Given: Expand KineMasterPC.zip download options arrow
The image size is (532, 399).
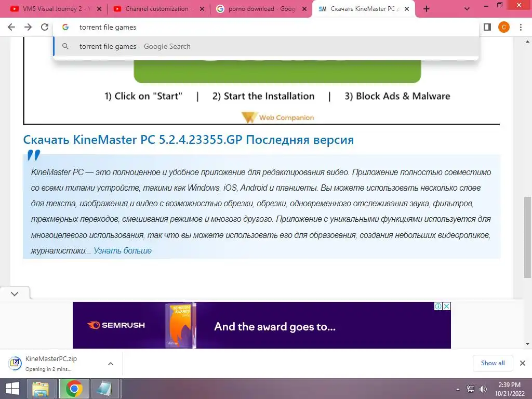Looking at the screenshot, I should [111, 363].
